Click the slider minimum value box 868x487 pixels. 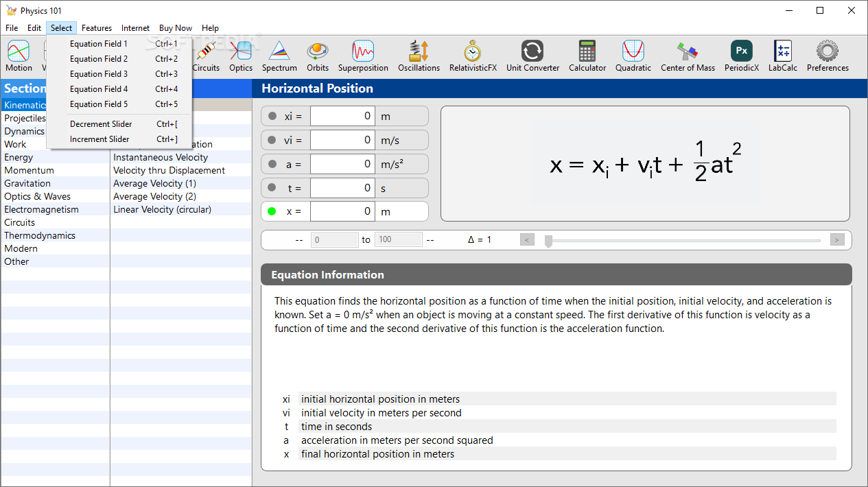[x=335, y=239]
